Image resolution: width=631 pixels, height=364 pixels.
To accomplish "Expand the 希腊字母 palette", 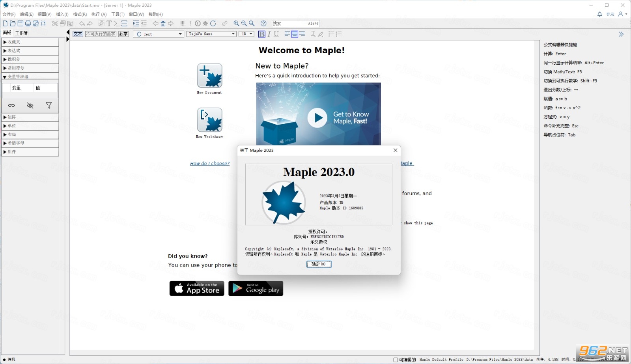I will [x=30, y=143].
